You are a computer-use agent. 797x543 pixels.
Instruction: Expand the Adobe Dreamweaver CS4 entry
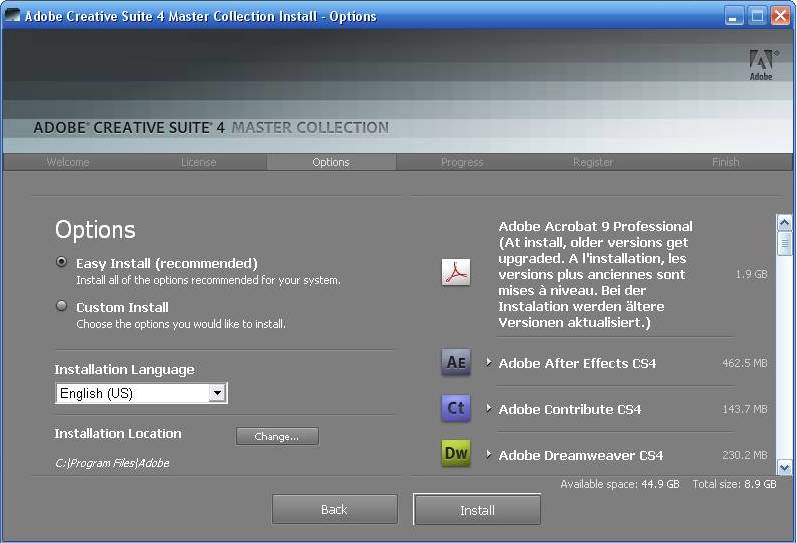click(x=488, y=454)
